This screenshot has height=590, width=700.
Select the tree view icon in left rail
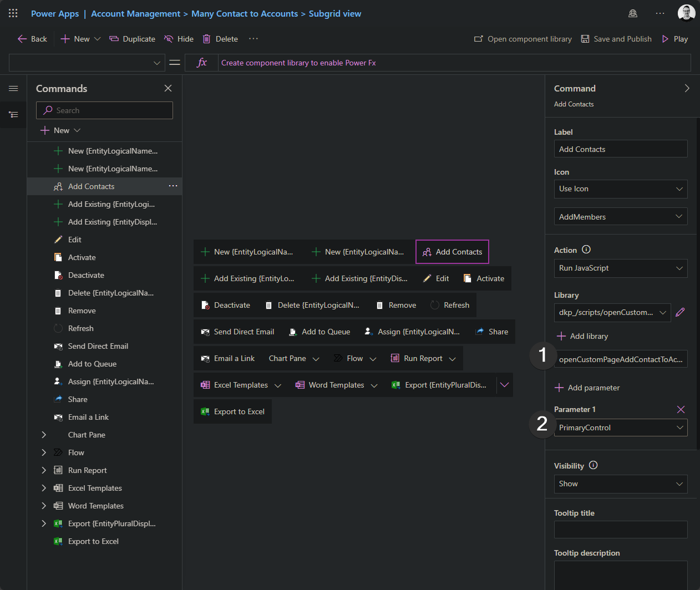coord(13,115)
